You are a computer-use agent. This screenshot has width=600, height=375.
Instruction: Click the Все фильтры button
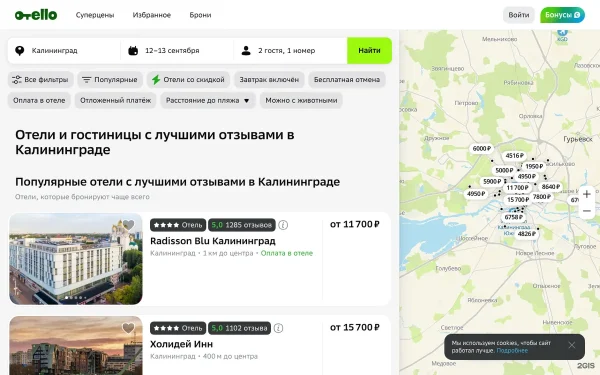41,80
